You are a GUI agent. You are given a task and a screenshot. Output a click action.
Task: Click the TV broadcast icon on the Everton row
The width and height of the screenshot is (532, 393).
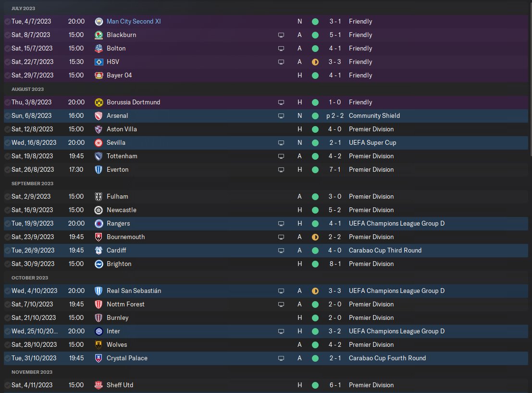click(x=281, y=170)
